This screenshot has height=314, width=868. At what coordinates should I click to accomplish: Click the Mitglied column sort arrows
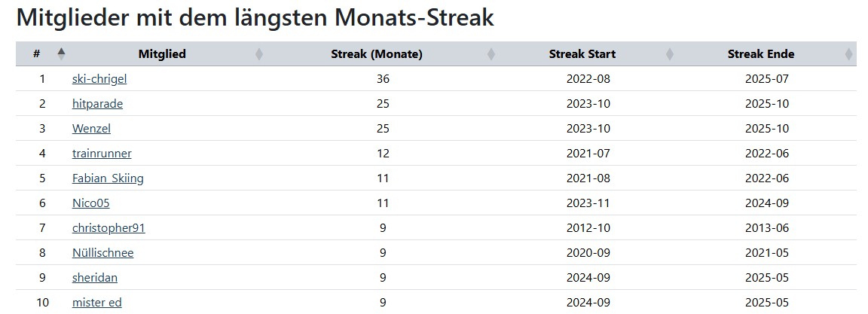point(259,54)
